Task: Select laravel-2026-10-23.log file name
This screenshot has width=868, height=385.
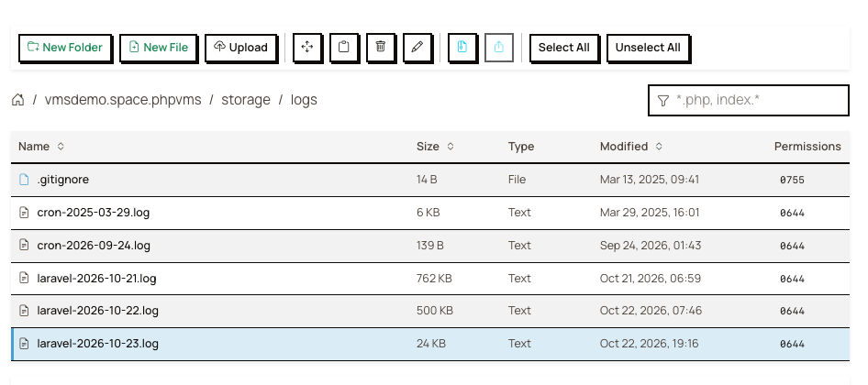Action: coord(97,344)
